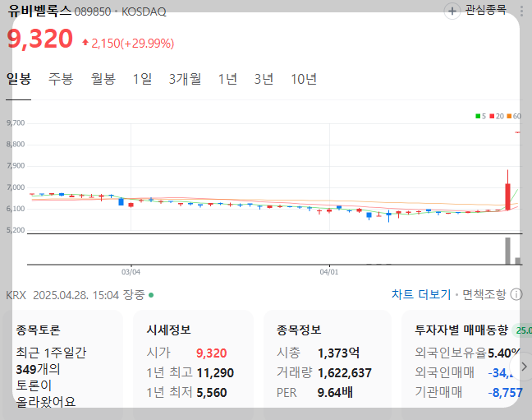Advance info cards with right chevron arrow
This screenshot has width=532, height=420.
click(x=524, y=367)
